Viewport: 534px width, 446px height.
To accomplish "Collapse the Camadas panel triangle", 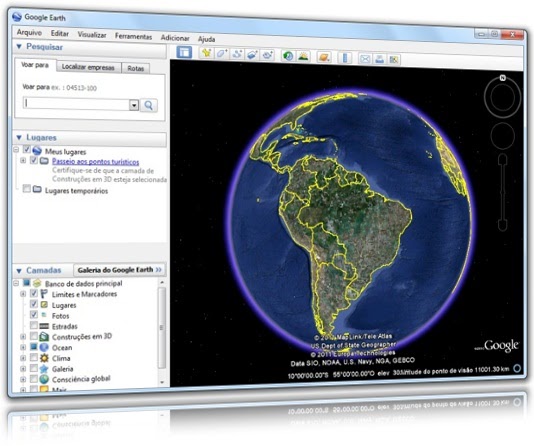I will [x=19, y=271].
